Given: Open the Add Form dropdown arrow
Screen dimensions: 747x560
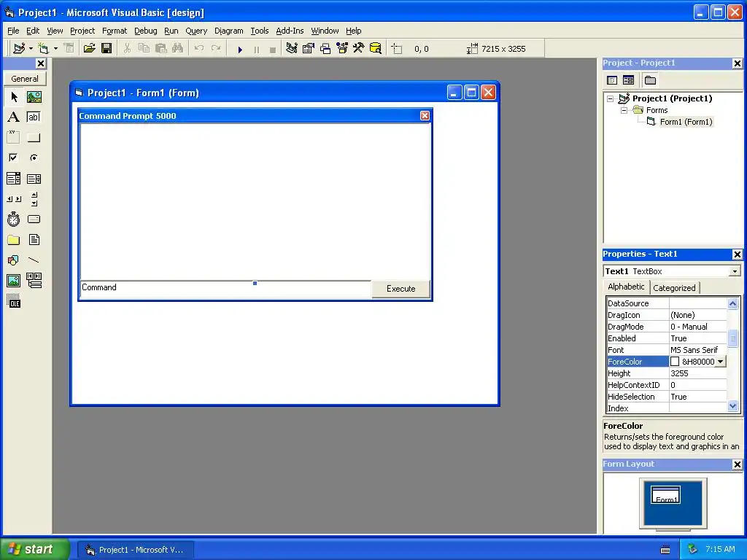Looking at the screenshot, I should 55,49.
